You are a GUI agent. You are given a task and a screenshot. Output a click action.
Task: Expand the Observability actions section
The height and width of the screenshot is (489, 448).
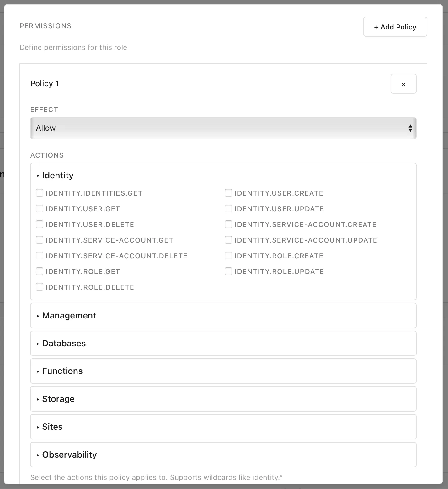click(67, 455)
